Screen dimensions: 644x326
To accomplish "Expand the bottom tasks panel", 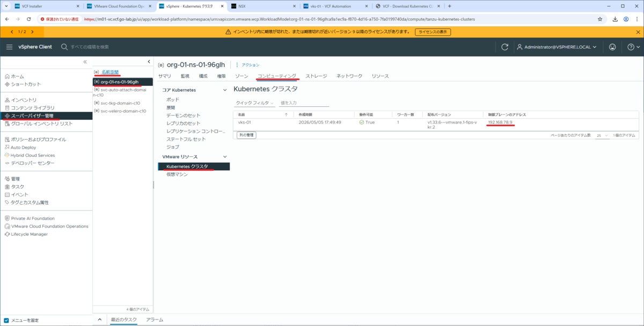I will pyautogui.click(x=99, y=320).
